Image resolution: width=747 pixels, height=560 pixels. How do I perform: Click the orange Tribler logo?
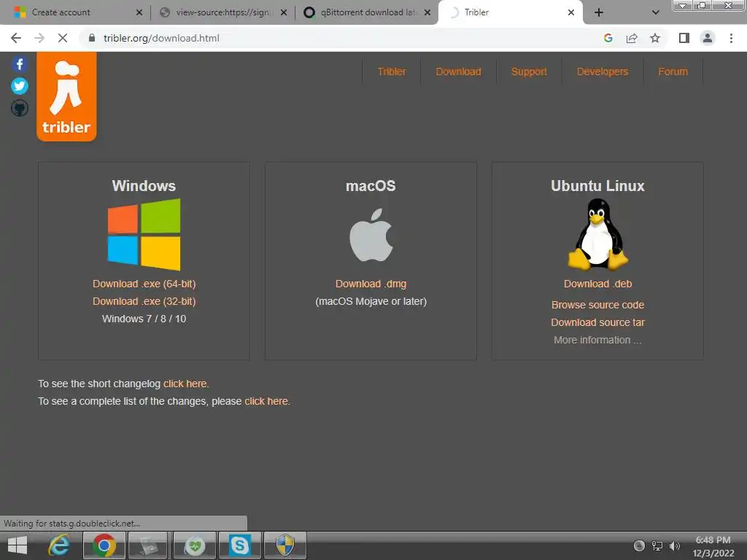pos(66,96)
